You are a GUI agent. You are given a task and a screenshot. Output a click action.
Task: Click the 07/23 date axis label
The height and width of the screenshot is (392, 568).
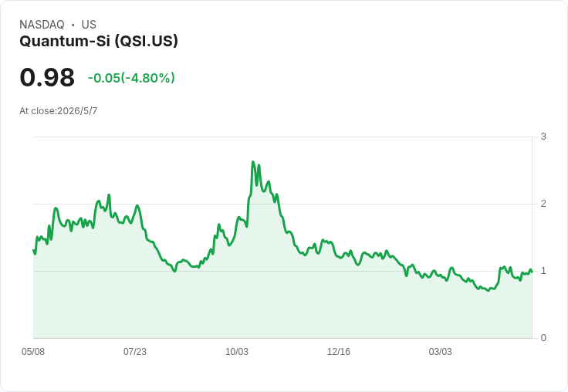point(135,352)
